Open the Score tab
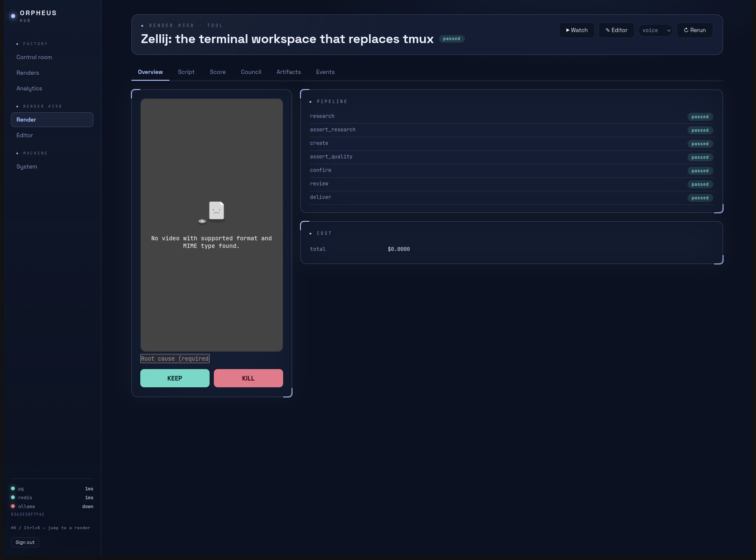 (218, 72)
